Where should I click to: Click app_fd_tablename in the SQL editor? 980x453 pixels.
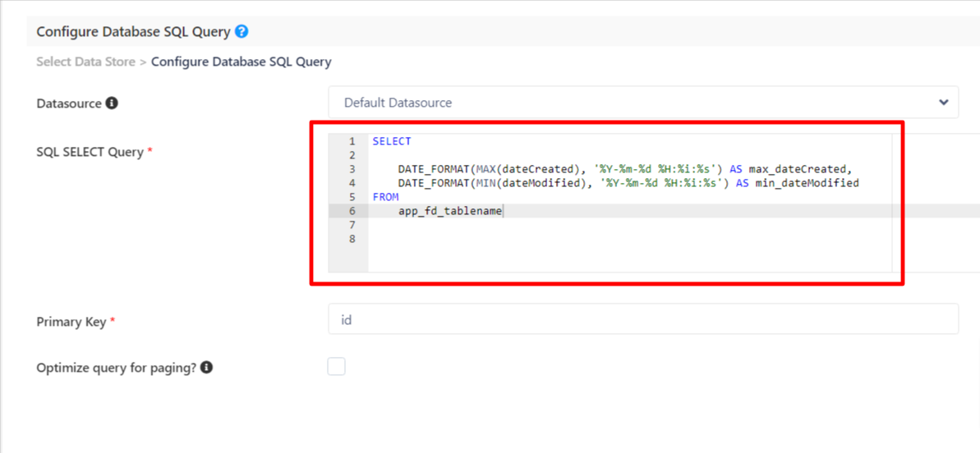[x=450, y=212]
